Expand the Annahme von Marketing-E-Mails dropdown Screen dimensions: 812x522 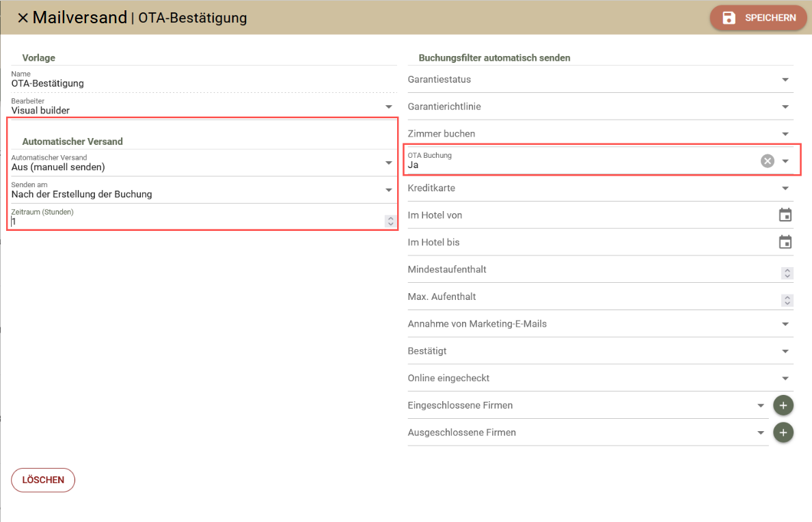point(600,324)
